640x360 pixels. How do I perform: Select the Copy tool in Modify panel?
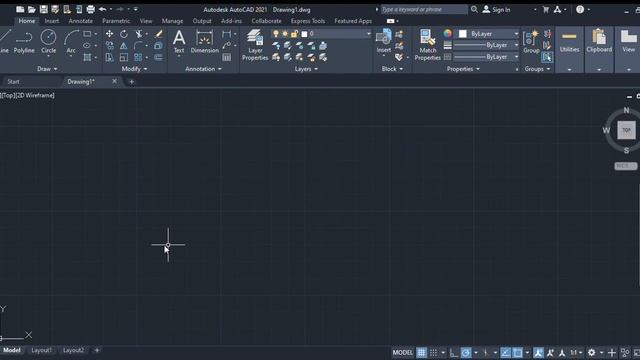pos(109,46)
